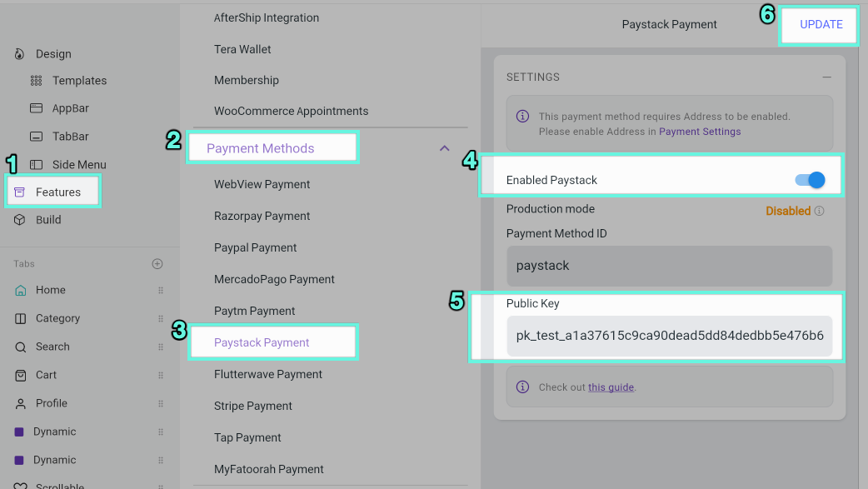
Task: Follow the 'this guide' link
Action: click(611, 387)
